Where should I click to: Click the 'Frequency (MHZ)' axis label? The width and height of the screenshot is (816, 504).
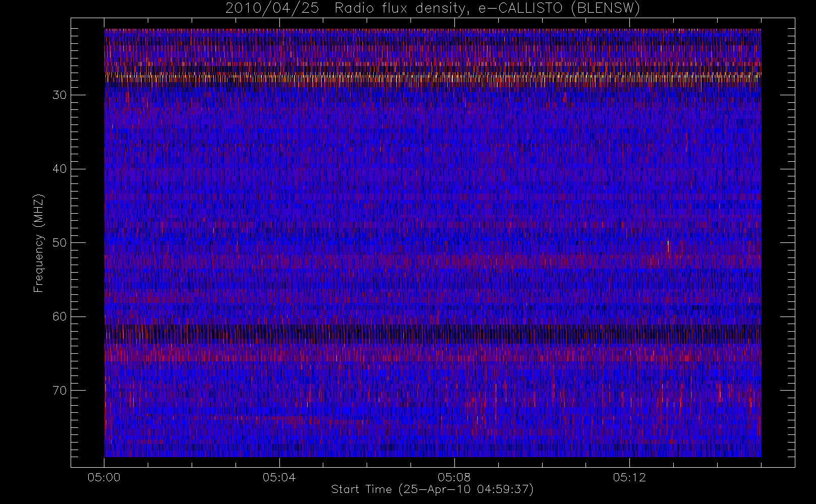(39, 243)
